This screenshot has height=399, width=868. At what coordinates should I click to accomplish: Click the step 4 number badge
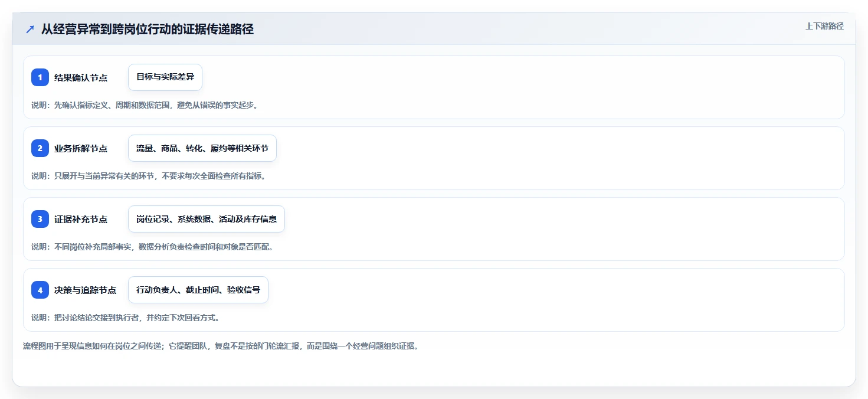[40, 290]
